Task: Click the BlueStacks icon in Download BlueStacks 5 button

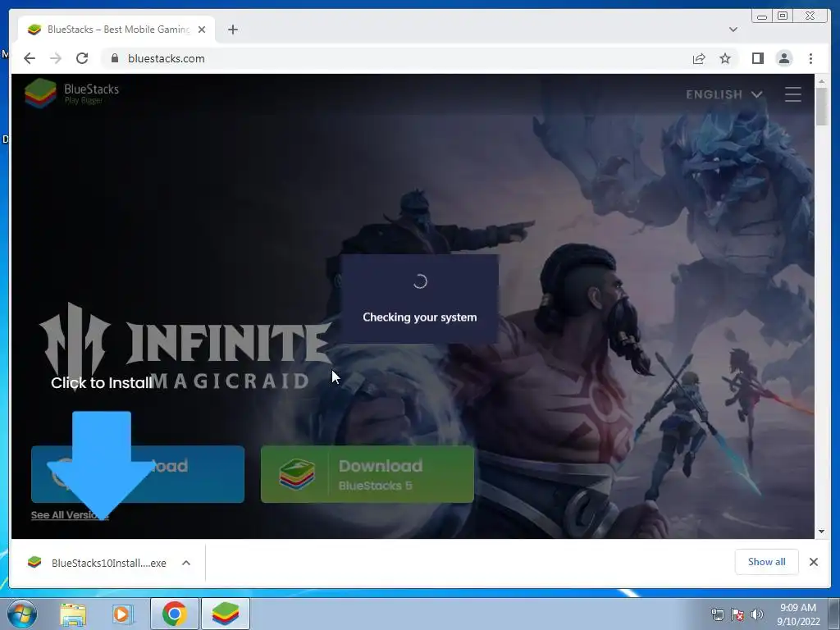Action: click(x=296, y=474)
